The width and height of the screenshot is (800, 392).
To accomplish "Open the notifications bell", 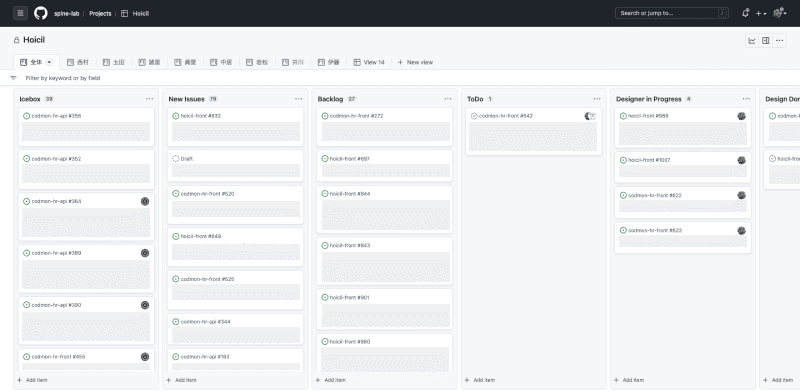I will 745,13.
